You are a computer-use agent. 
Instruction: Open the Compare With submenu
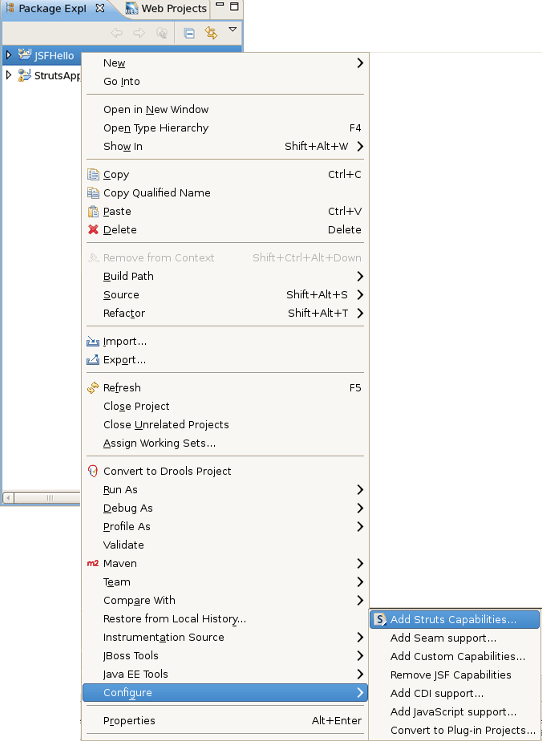[x=225, y=600]
